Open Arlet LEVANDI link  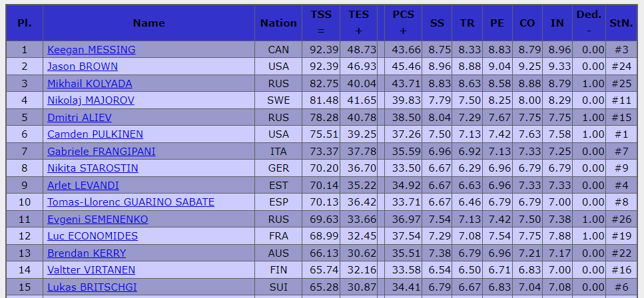tap(83, 186)
